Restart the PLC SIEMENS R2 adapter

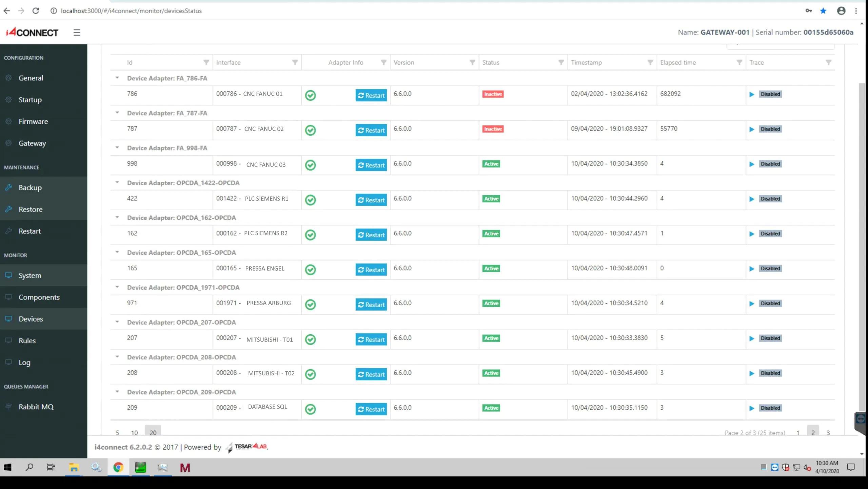(371, 235)
